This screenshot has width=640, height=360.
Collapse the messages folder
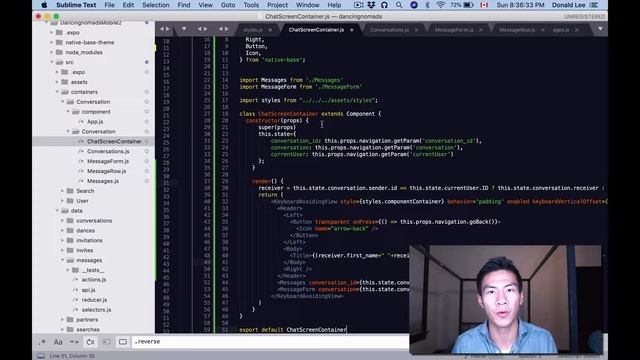click(62, 260)
